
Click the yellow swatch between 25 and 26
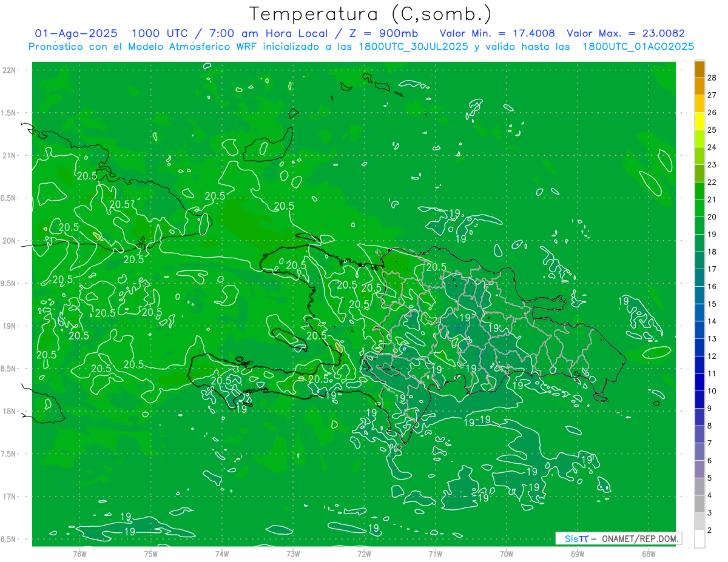(x=699, y=121)
